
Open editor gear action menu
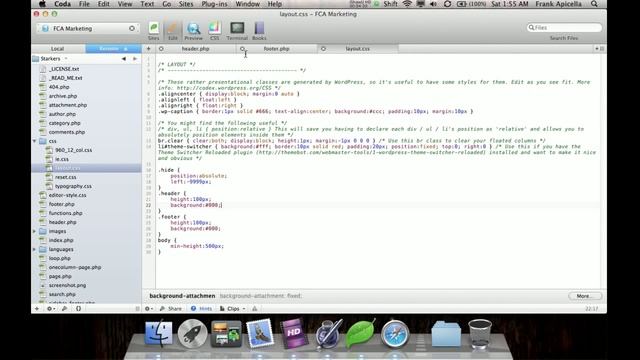click(x=149, y=309)
